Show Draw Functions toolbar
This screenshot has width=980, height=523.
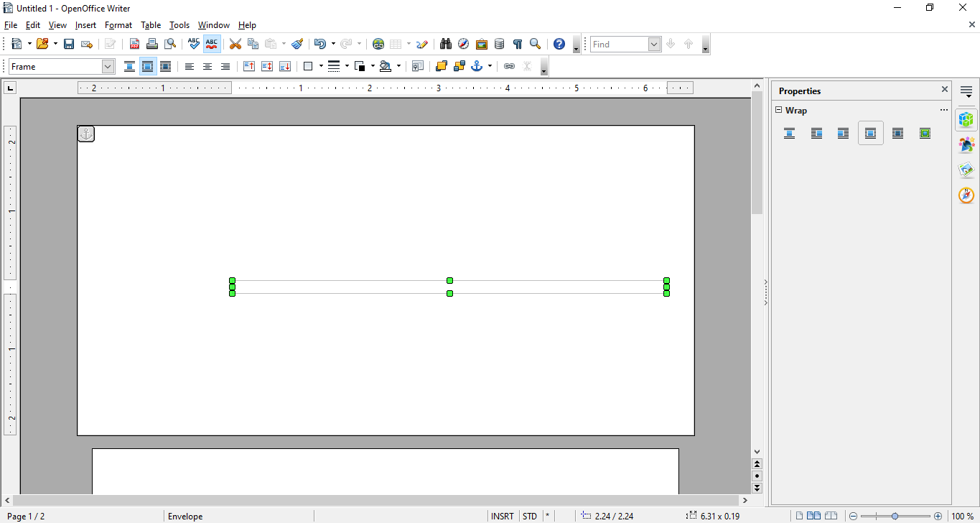click(x=422, y=44)
